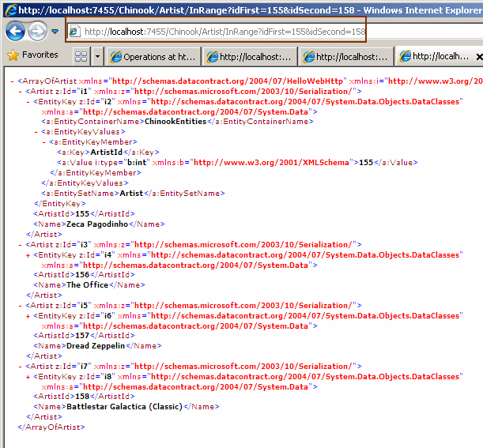Image resolution: width=483 pixels, height=448 pixels.
Task: Click ArtistId value 157
Action: click(82, 336)
